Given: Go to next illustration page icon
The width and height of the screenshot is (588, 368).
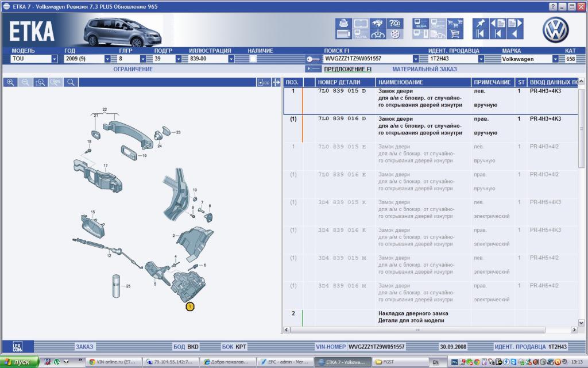Looking at the screenshot, I should coord(515,23).
